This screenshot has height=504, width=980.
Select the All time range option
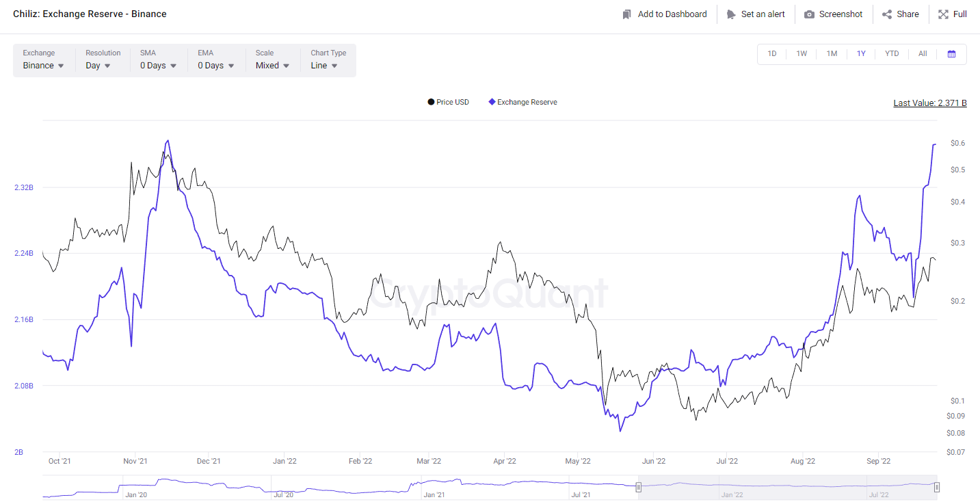pyautogui.click(x=923, y=54)
